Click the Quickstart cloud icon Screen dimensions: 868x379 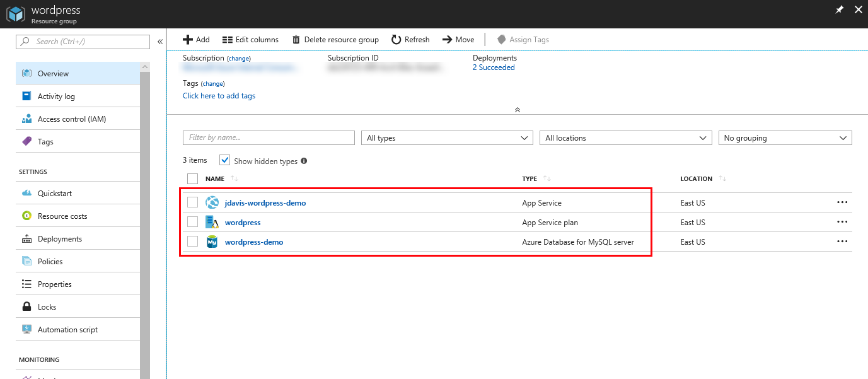[x=26, y=193]
